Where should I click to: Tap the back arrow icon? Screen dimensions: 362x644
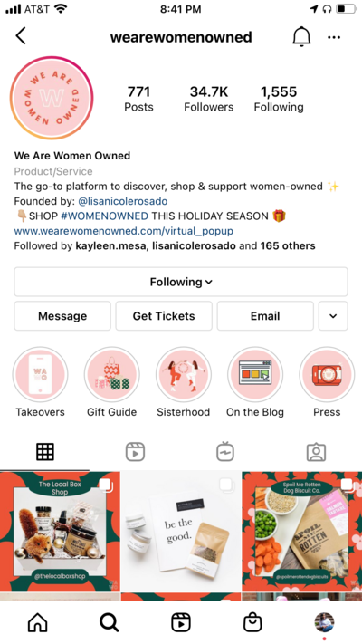click(x=21, y=36)
